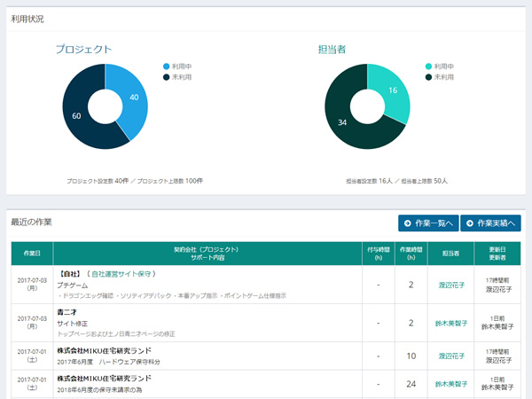Open 鈴木美智子 assignee link in the 青二才 row
Image resolution: width=532 pixels, height=399 pixels.
(x=452, y=323)
